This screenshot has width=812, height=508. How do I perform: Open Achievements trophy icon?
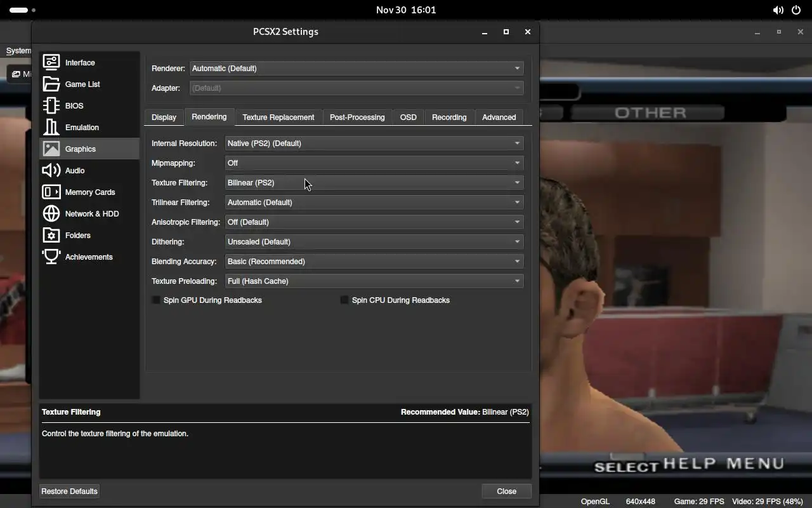(x=51, y=257)
